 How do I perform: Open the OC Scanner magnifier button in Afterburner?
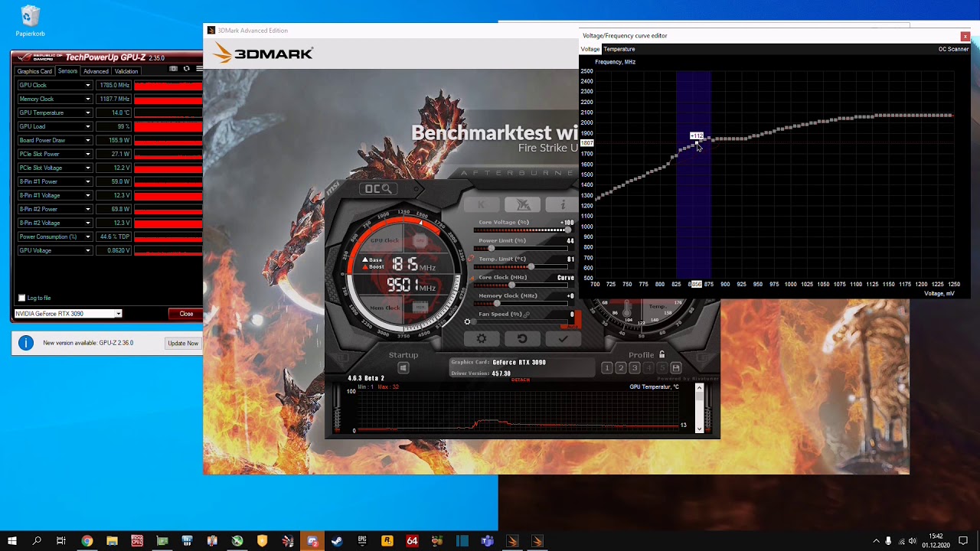378,189
